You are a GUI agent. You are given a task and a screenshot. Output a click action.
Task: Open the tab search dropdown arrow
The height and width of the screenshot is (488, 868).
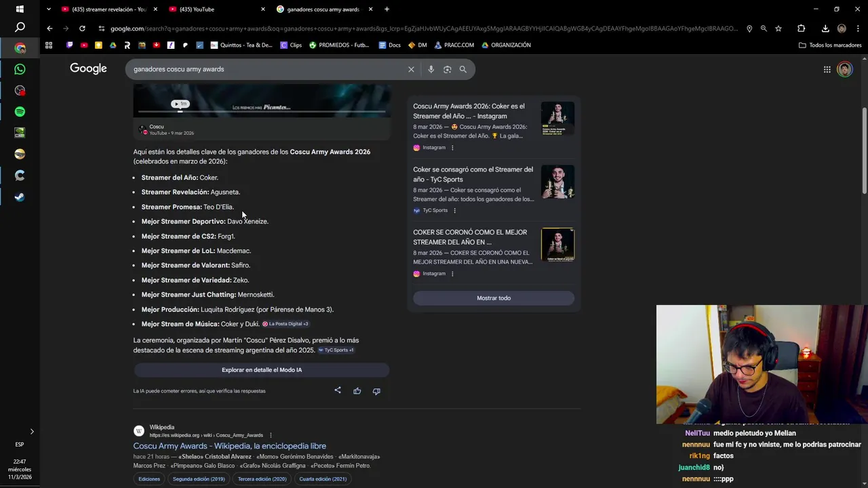click(x=48, y=9)
